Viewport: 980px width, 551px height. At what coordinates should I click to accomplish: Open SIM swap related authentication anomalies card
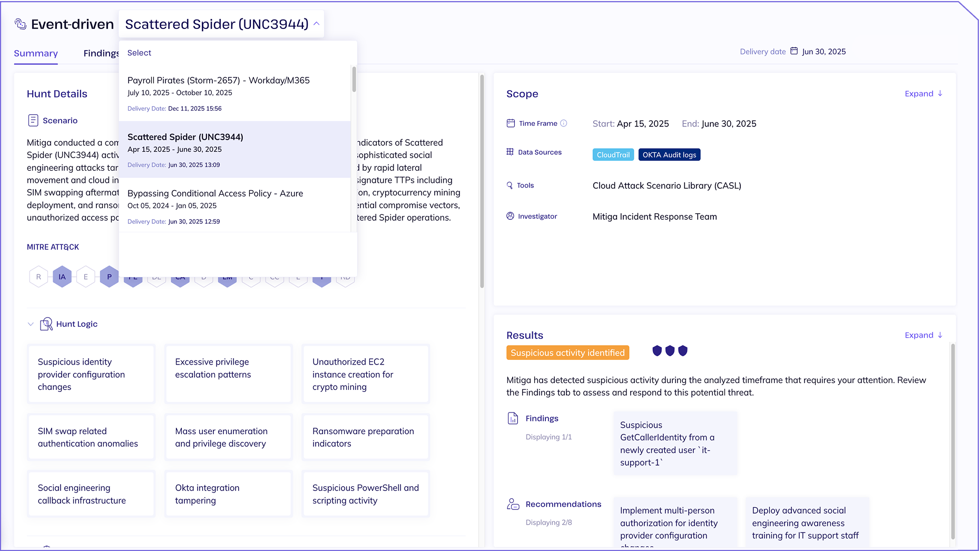pos(91,437)
